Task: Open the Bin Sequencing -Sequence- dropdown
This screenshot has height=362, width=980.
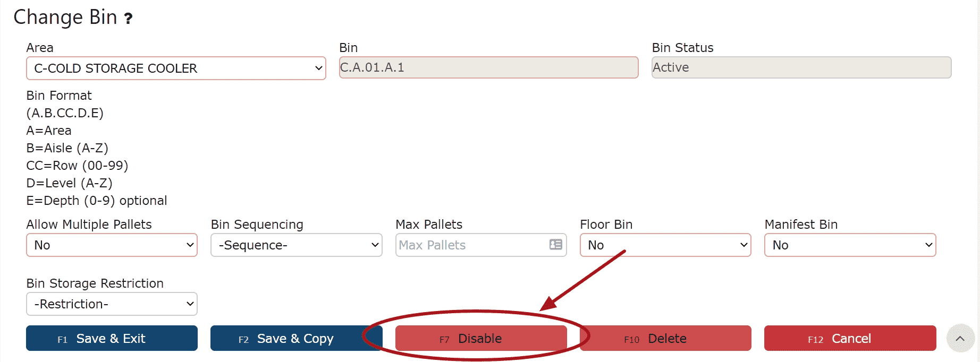Action: click(297, 245)
